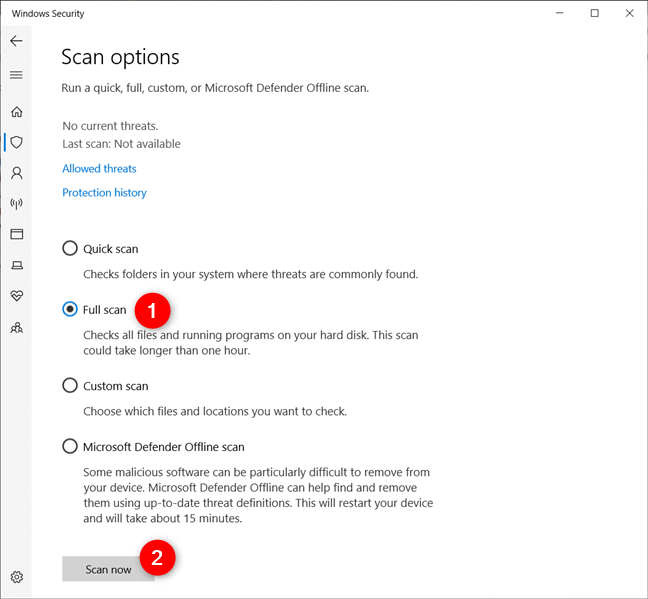Click the Full scan description text
The width and height of the screenshot is (648, 599).
[x=251, y=343]
